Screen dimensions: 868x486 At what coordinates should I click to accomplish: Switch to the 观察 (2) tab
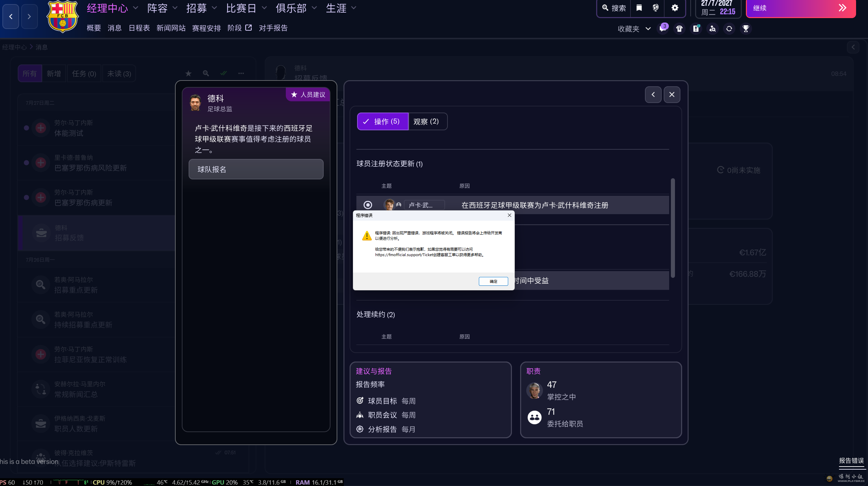[426, 121]
